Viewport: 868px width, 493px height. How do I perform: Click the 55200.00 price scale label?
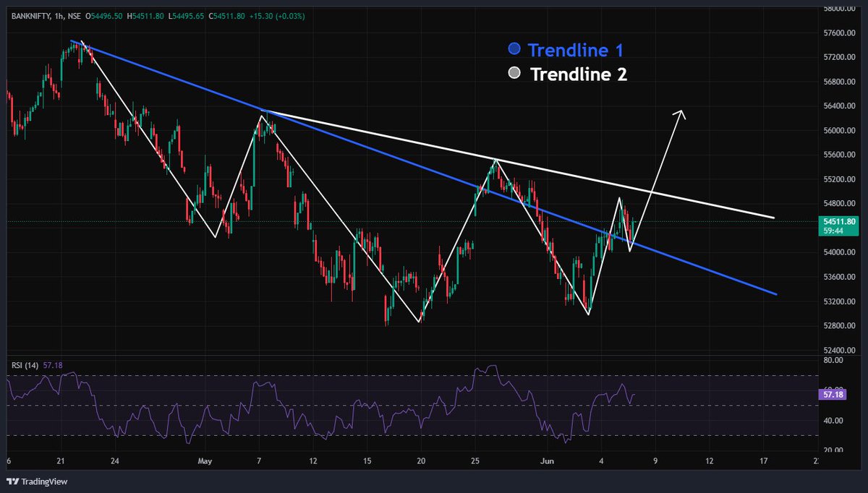pyautogui.click(x=839, y=179)
